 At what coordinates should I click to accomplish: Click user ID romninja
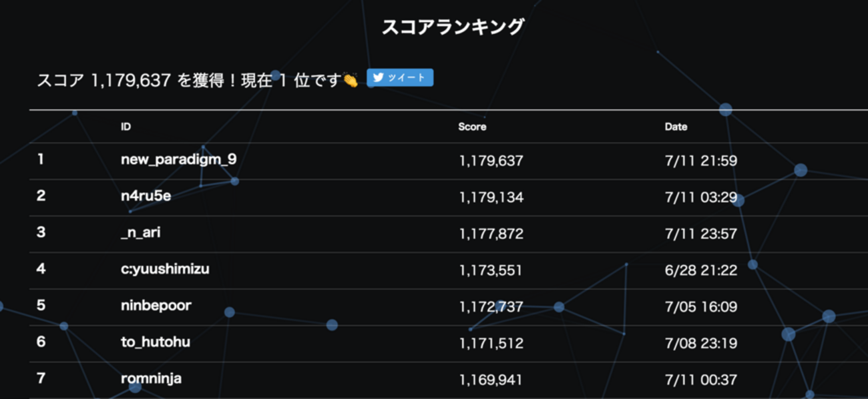click(151, 379)
